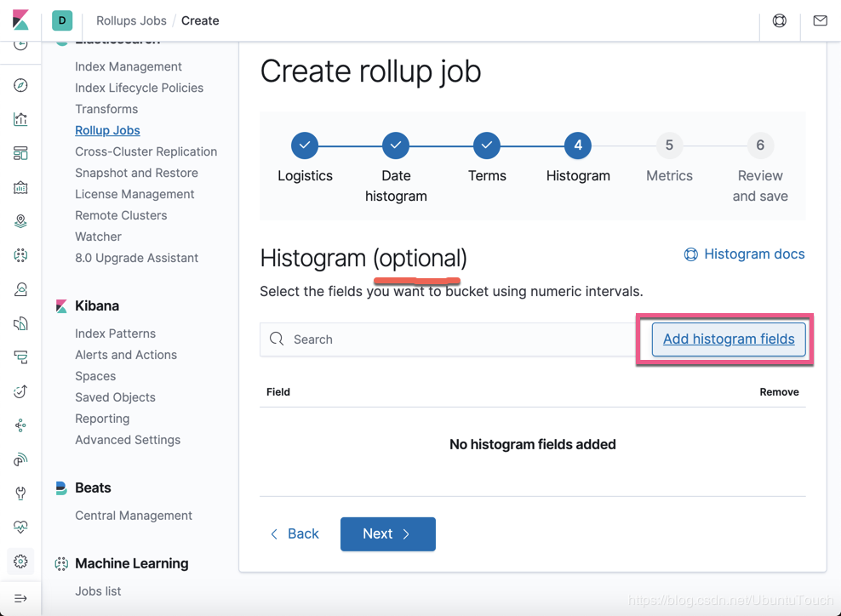The image size is (841, 616).
Task: Open the Management gear icon
Action: [x=20, y=562]
